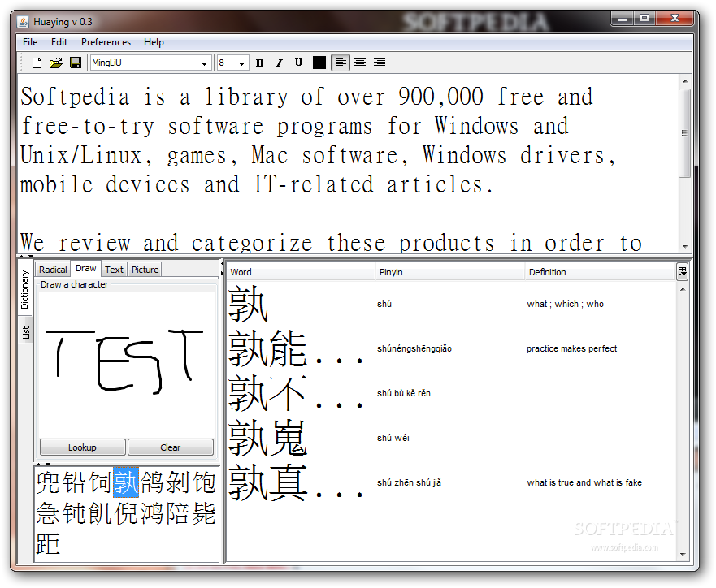716x588 pixels.
Task: Click the results list scroll up arrow
Action: (683, 289)
